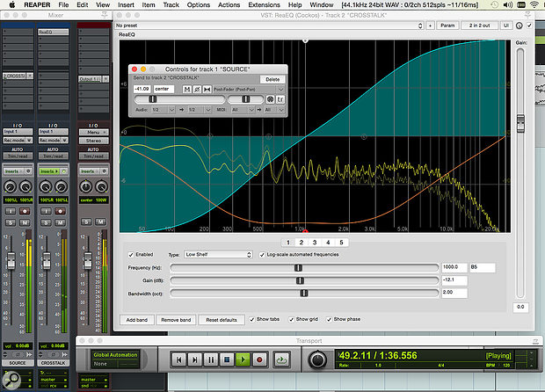The width and height of the screenshot is (545, 392).
Task: Arm record on the CROSSTALK mixer track
Action: tap(60, 211)
